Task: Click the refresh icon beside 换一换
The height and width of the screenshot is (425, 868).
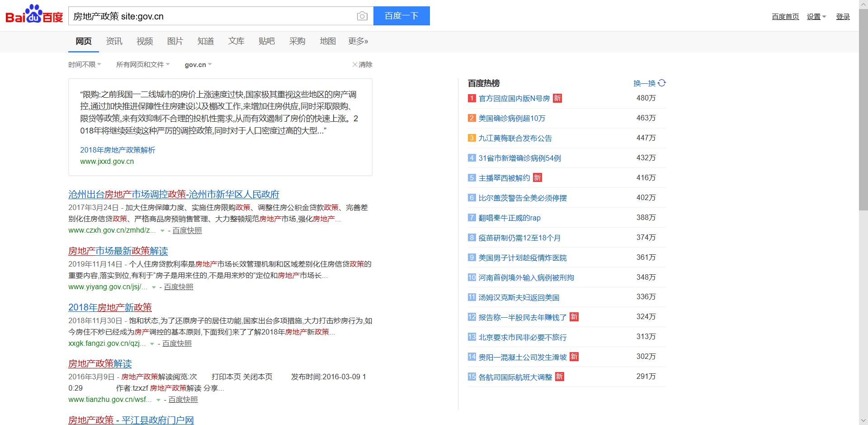Action: coord(662,83)
